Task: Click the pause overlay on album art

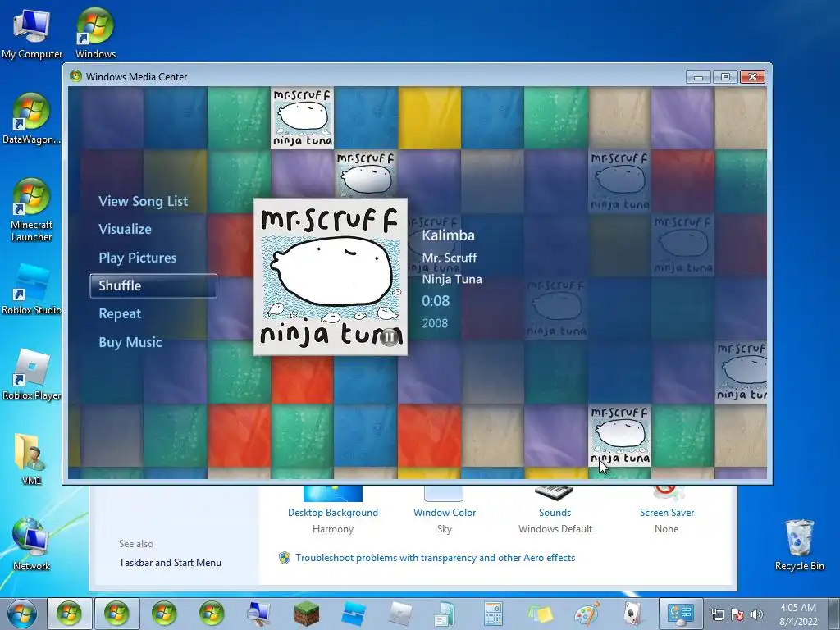Action: pyautogui.click(x=390, y=337)
